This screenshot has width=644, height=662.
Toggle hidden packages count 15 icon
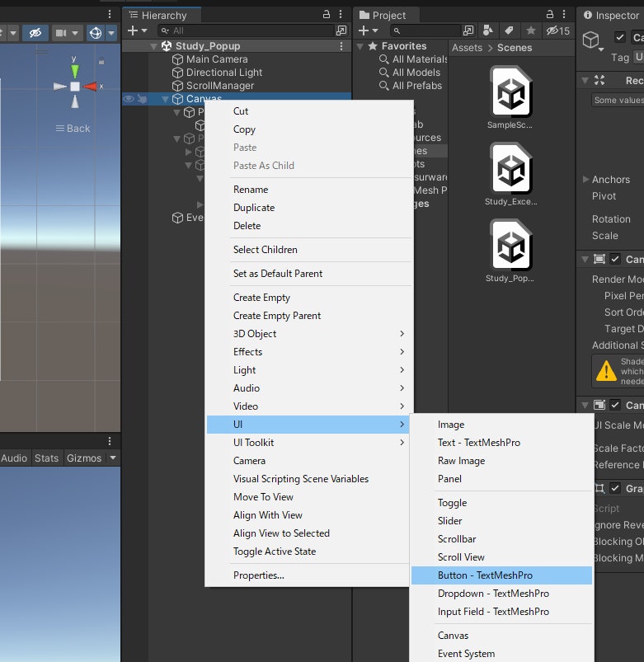point(558,31)
